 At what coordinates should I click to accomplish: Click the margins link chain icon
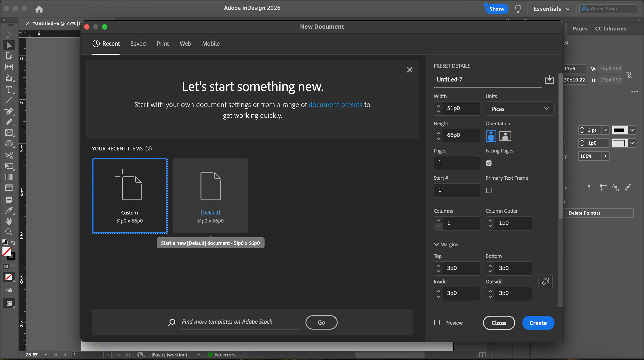[x=545, y=281]
